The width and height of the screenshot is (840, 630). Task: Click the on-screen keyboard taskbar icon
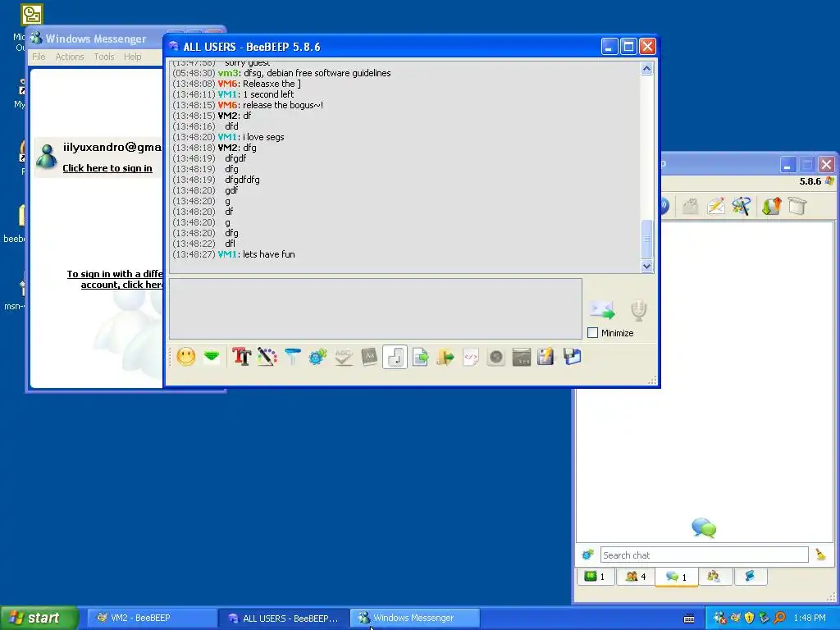click(689, 619)
